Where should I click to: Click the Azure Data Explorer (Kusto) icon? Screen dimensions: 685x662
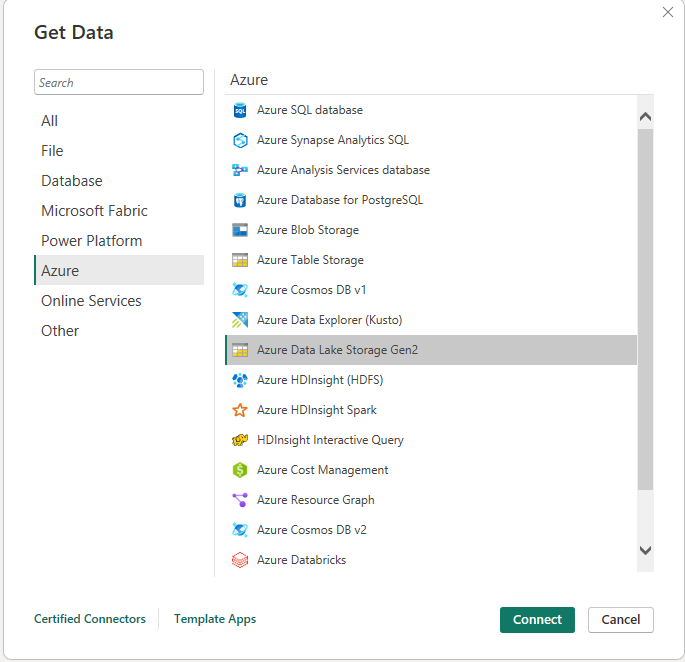click(x=240, y=320)
